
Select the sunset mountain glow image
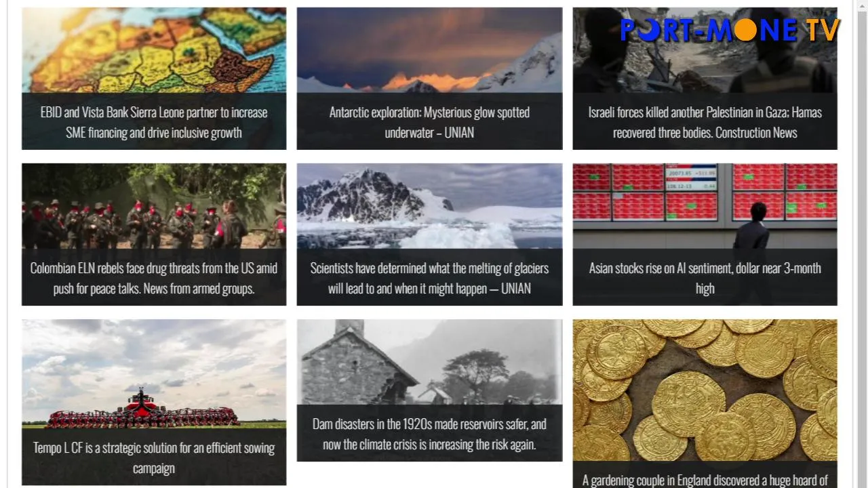429,50
